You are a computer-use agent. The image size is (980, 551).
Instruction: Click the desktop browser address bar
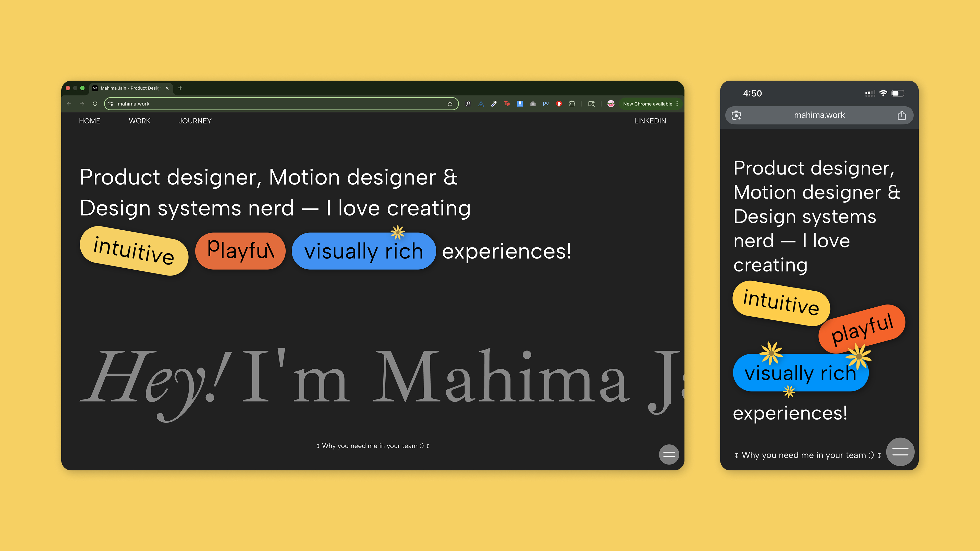point(266,104)
